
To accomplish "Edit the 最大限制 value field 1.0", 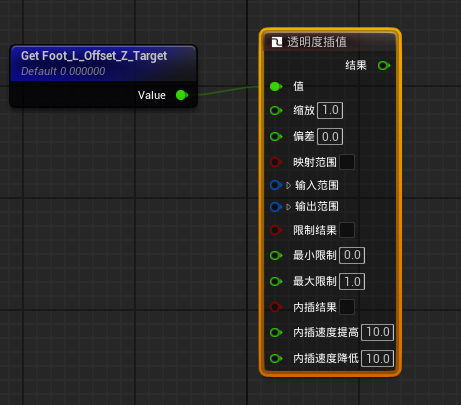I will point(352,282).
